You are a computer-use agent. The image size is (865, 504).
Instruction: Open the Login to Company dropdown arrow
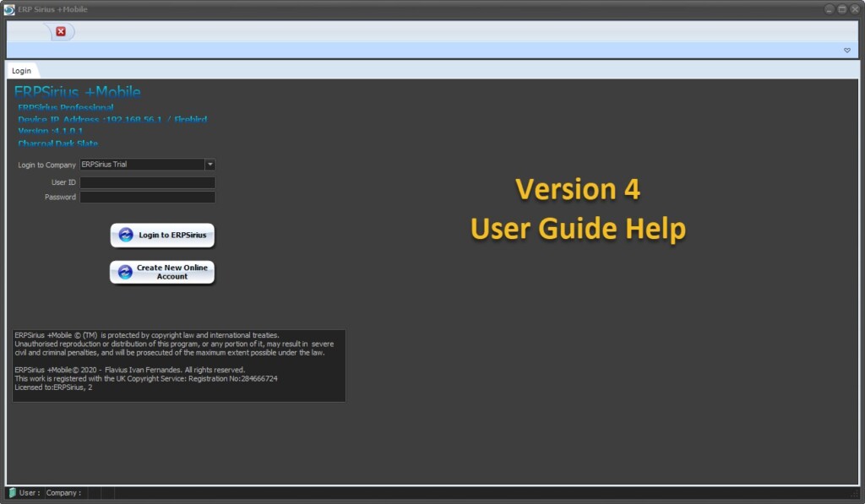[209, 165]
